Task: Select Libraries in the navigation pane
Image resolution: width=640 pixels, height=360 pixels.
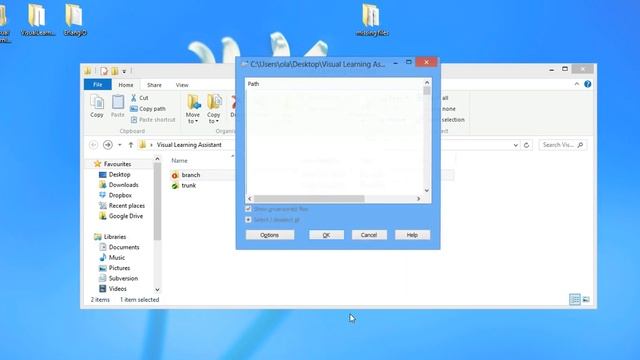Action: (x=115, y=237)
